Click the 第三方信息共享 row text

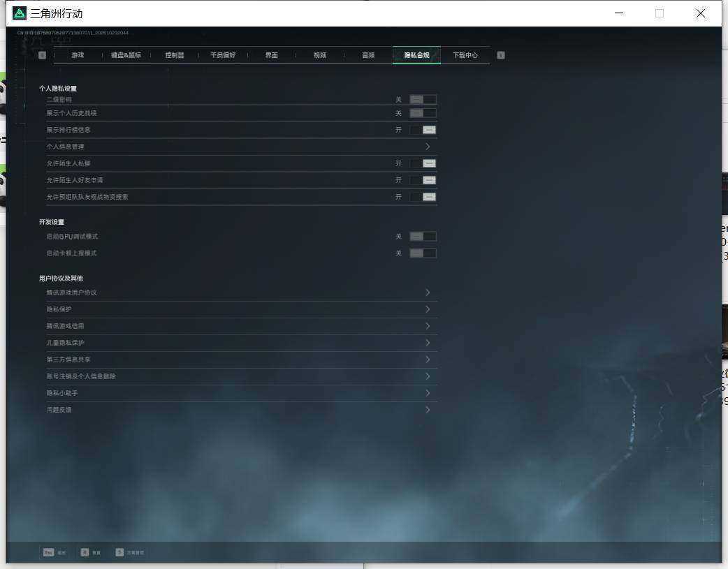tap(68, 360)
